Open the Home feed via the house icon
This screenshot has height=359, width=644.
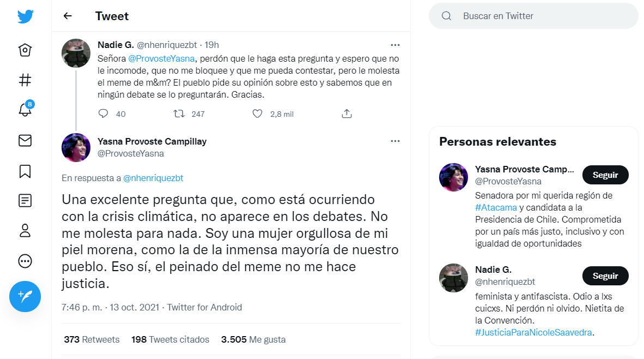tap(25, 50)
